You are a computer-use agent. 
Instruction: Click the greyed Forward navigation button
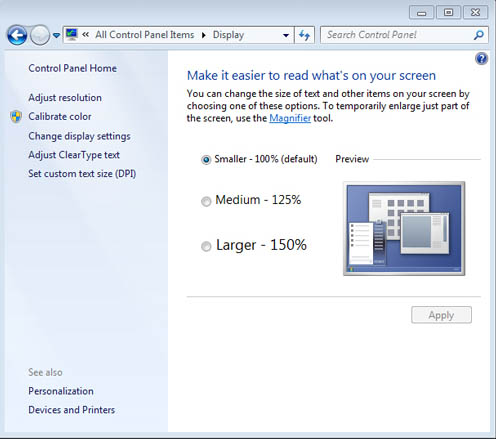pos(40,35)
